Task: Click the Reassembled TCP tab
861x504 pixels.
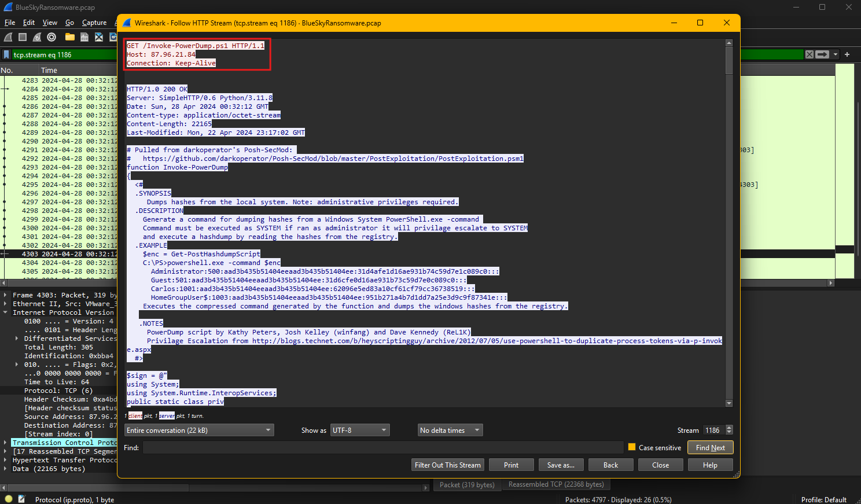Action: 555,484
